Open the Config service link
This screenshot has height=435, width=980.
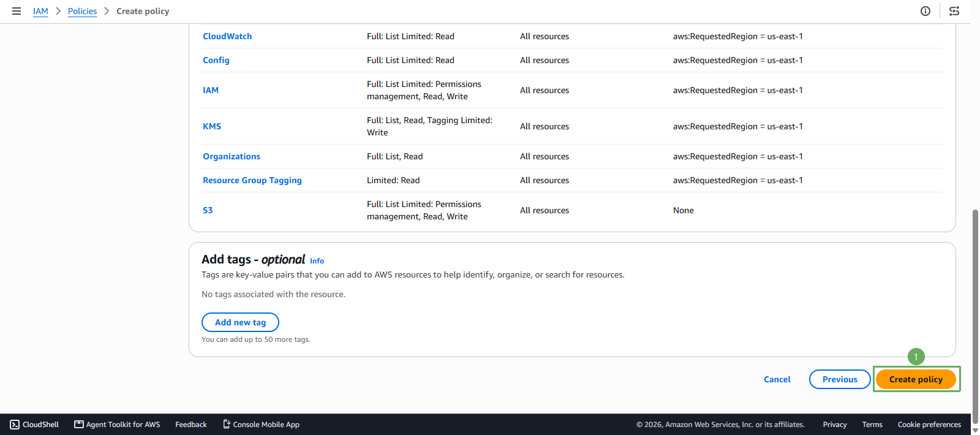(216, 60)
